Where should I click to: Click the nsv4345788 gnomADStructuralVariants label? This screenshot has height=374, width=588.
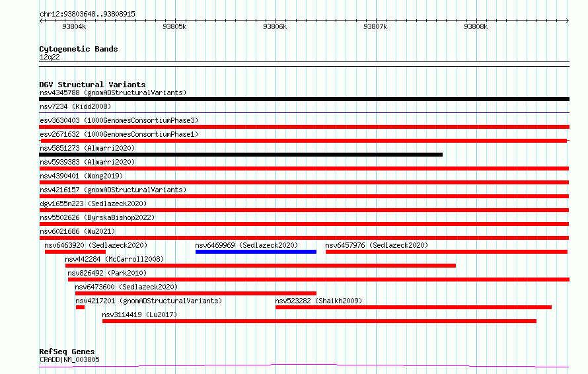[x=113, y=93]
